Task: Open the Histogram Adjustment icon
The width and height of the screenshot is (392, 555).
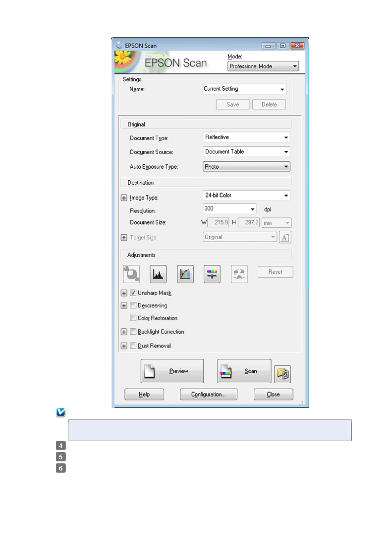Action: [x=158, y=274]
